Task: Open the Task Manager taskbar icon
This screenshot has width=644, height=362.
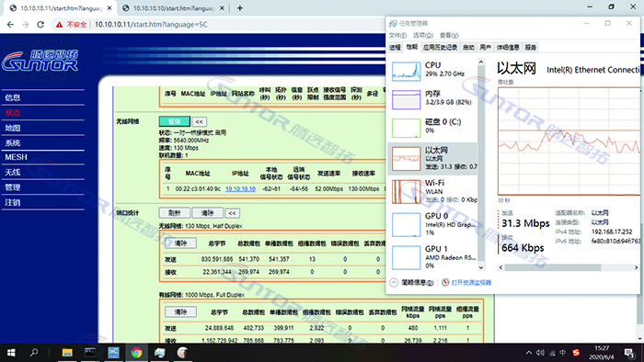Action: [160, 353]
